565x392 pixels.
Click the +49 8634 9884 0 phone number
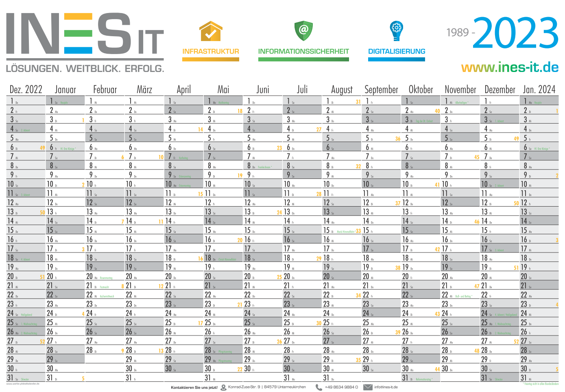click(x=341, y=387)
